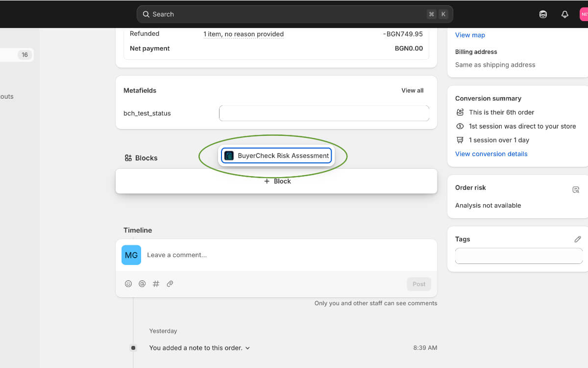This screenshot has height=368, width=588.
Task: Click the -BGN749.95 refunded amount
Action: pyautogui.click(x=403, y=34)
